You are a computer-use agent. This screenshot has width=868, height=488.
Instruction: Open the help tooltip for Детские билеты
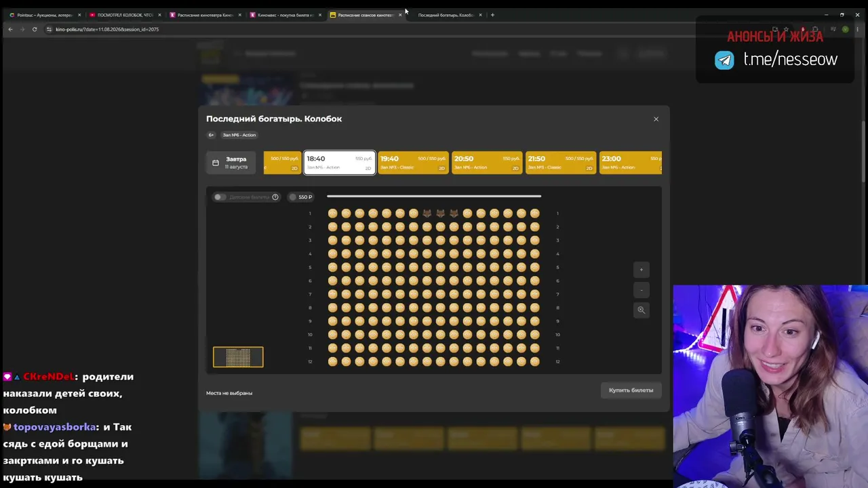pos(275,197)
